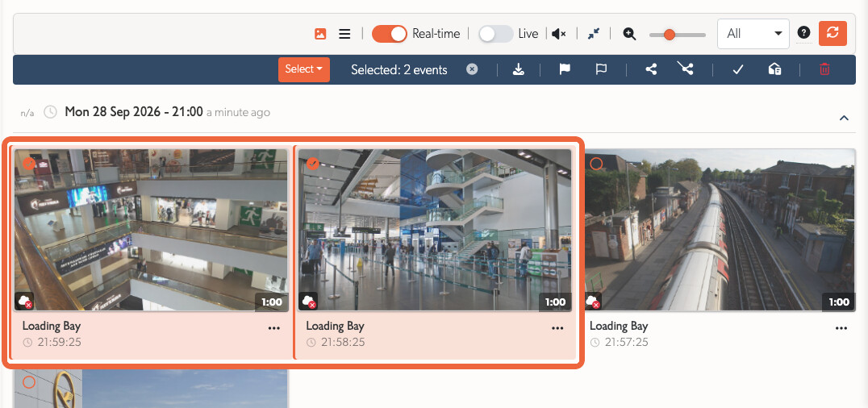Click cloud error icon on 21:58:25 event
This screenshot has width=868, height=408.
tap(309, 302)
